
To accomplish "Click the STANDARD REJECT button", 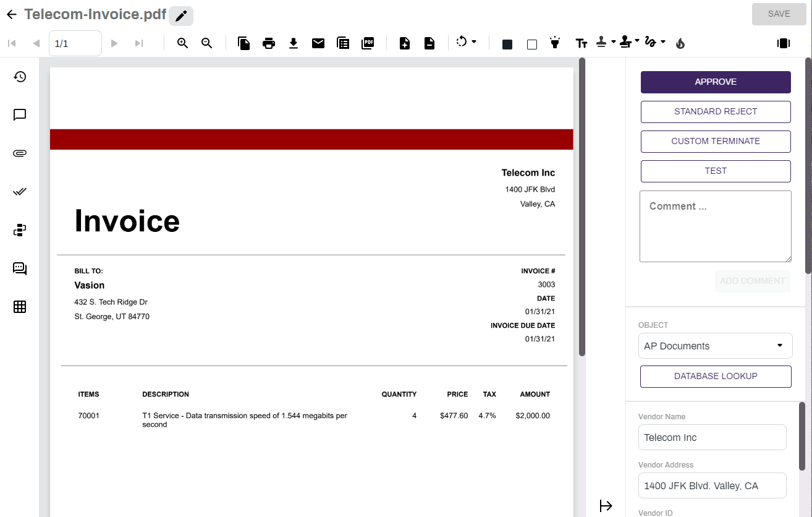I will (x=716, y=112).
